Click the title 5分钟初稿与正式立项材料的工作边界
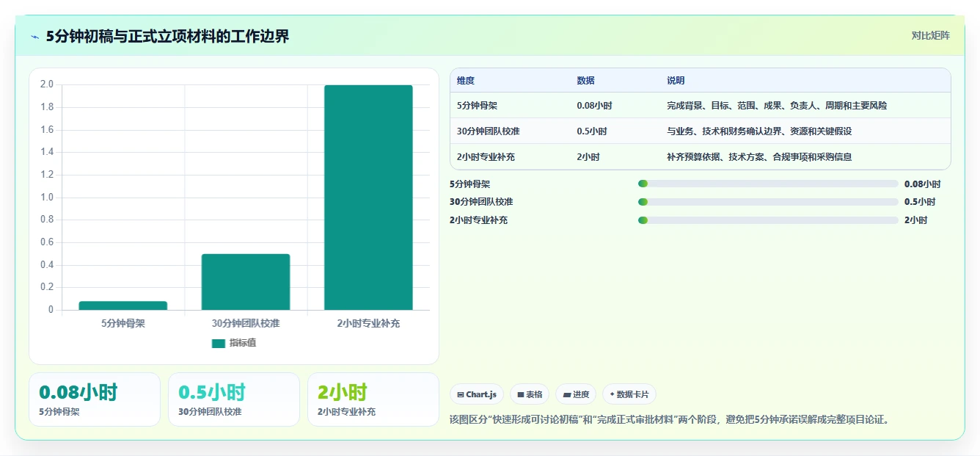Image resolution: width=980 pixels, height=456 pixels. click(x=167, y=37)
